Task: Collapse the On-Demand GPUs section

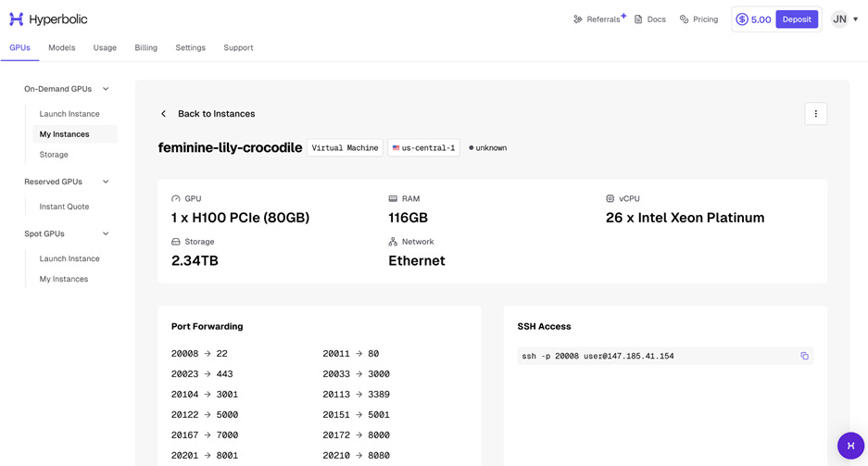Action: click(106, 89)
